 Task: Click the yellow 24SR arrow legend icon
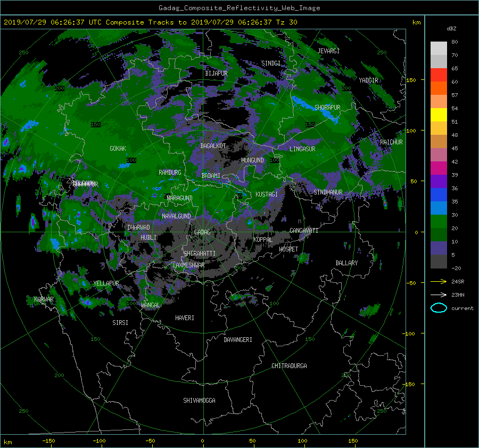coord(439,281)
